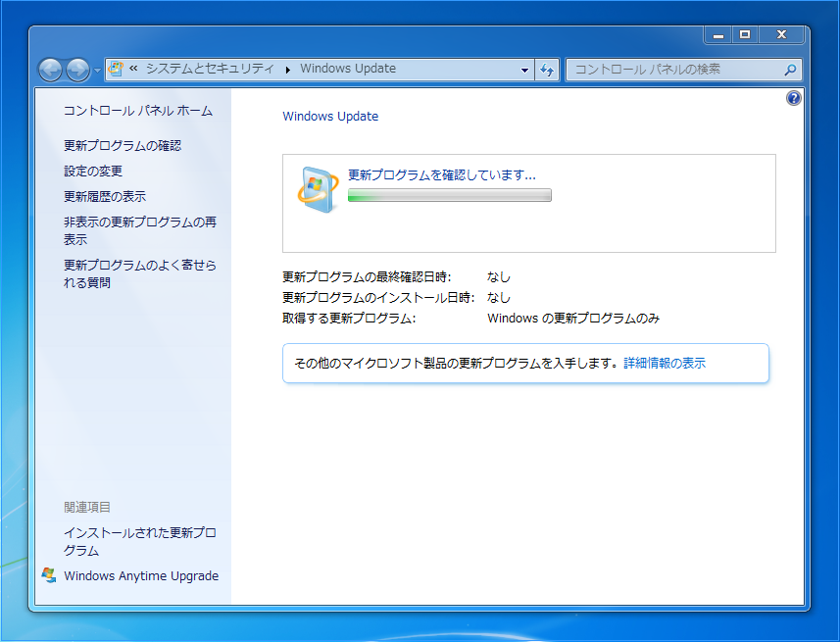Click the Windows Update heading title
Image resolution: width=840 pixels, height=642 pixels.
(330, 117)
